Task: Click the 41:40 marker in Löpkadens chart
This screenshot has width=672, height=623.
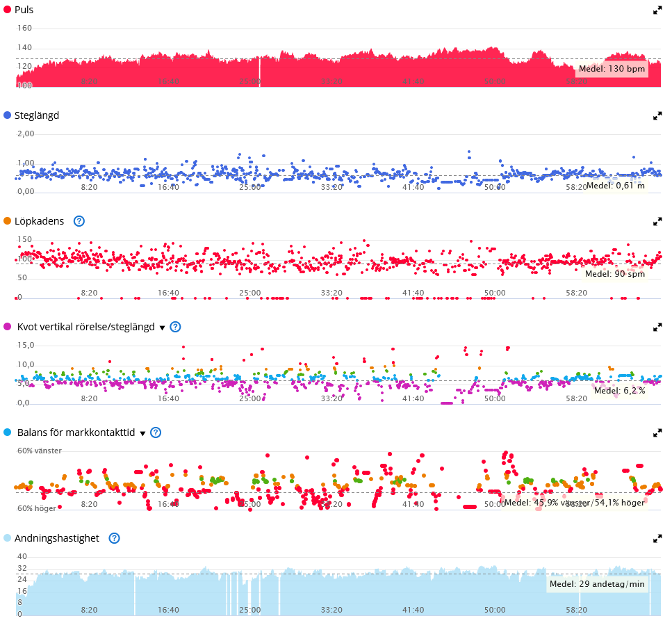Action: [x=413, y=293]
